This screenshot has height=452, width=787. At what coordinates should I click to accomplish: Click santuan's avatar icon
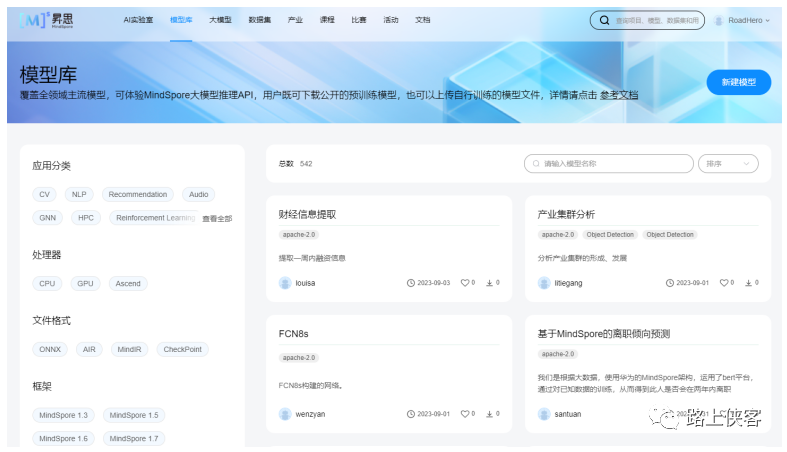tap(544, 414)
